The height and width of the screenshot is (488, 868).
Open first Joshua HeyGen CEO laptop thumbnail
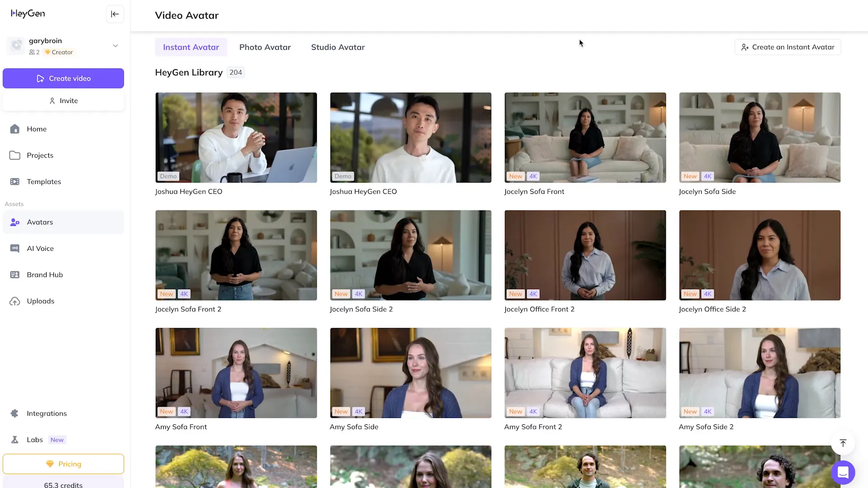236,138
